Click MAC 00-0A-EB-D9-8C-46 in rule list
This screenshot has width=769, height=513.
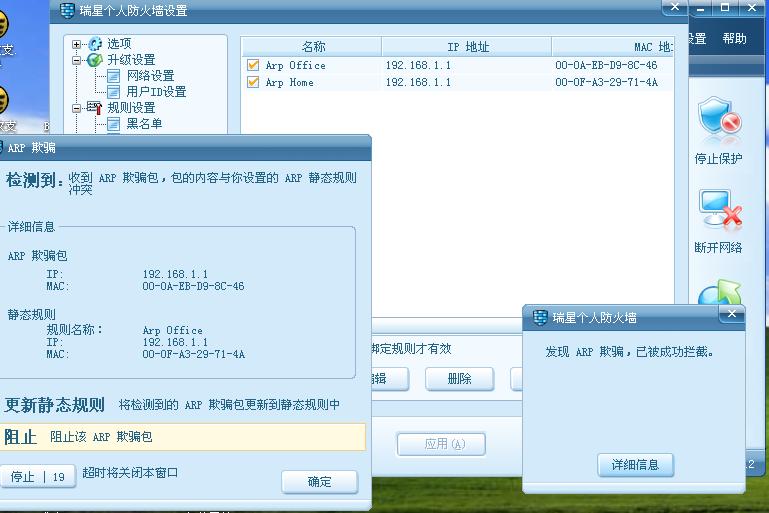[x=606, y=65]
